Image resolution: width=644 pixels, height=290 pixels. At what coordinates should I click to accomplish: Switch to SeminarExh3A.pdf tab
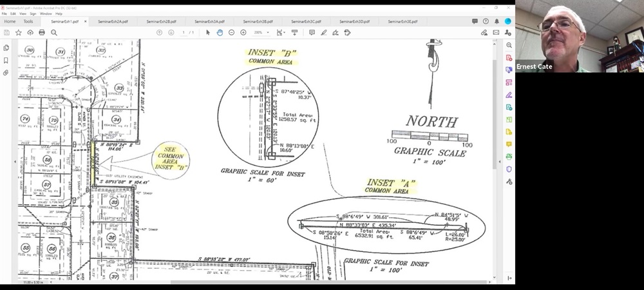(209, 21)
